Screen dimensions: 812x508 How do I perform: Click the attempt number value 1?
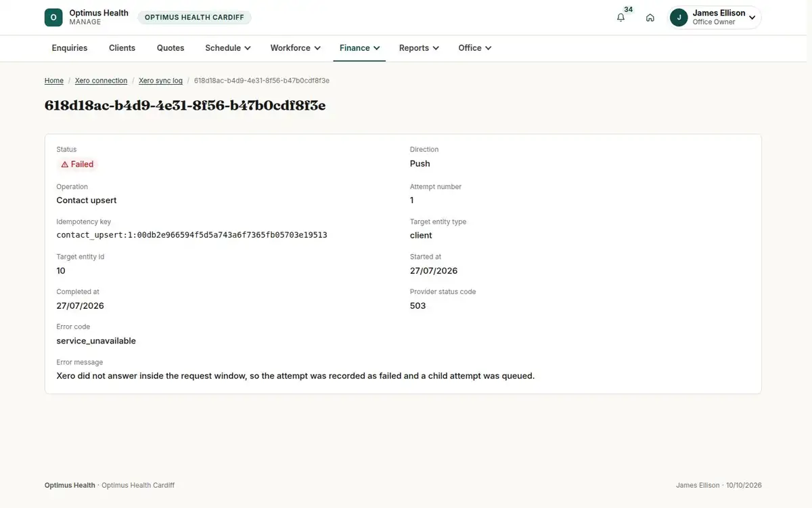412,200
